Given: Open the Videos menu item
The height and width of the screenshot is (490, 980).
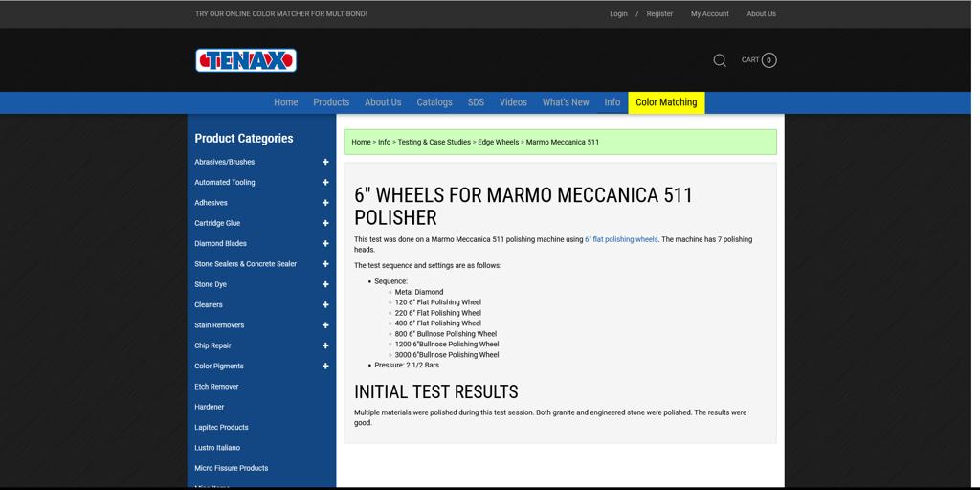Looking at the screenshot, I should 513,102.
